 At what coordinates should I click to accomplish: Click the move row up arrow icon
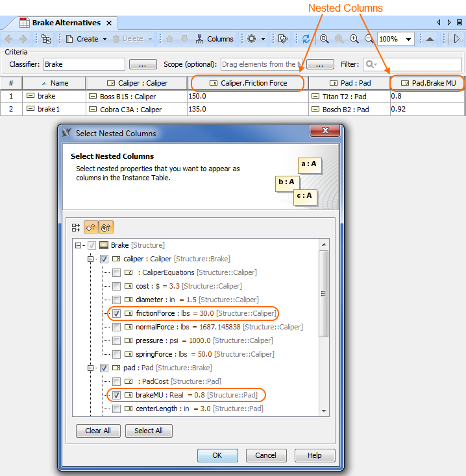(170, 39)
